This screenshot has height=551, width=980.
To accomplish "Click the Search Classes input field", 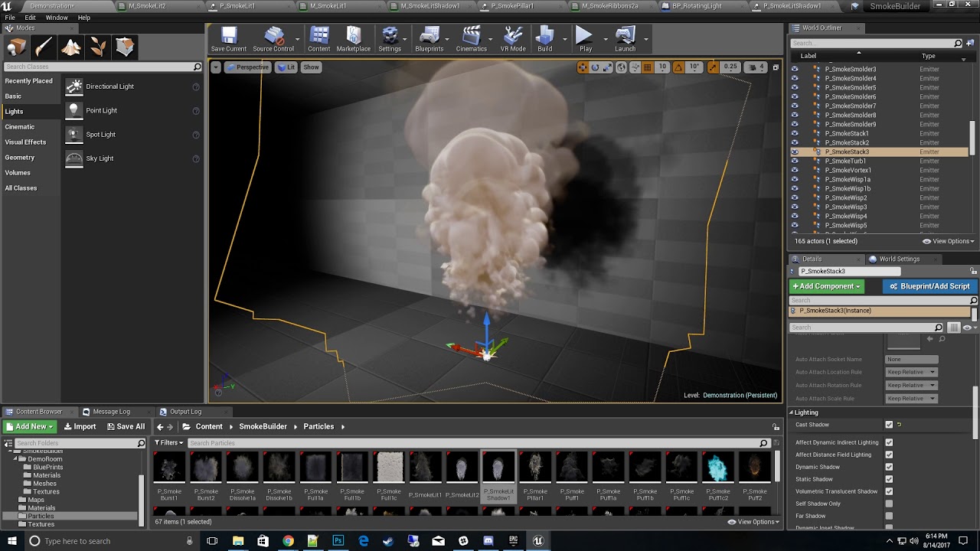I will [103, 67].
